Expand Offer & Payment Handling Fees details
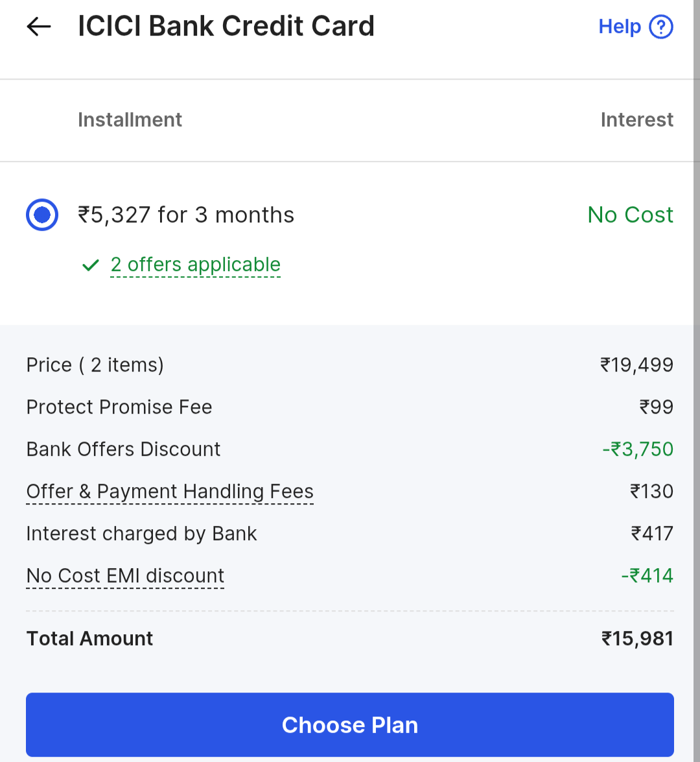 click(x=169, y=491)
